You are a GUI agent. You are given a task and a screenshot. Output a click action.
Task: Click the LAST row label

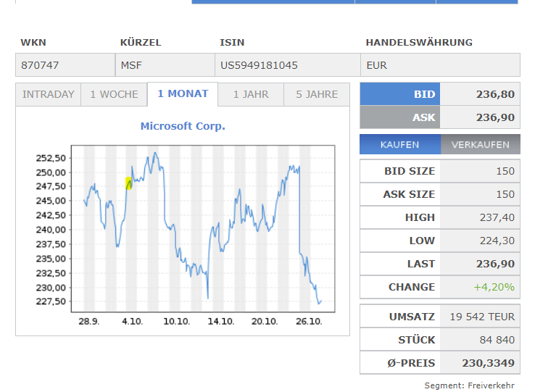421,264
